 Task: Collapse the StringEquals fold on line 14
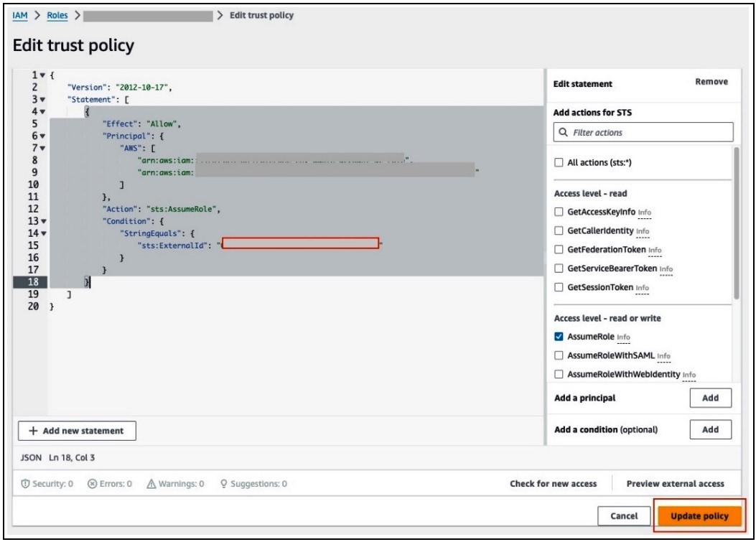[x=43, y=233]
